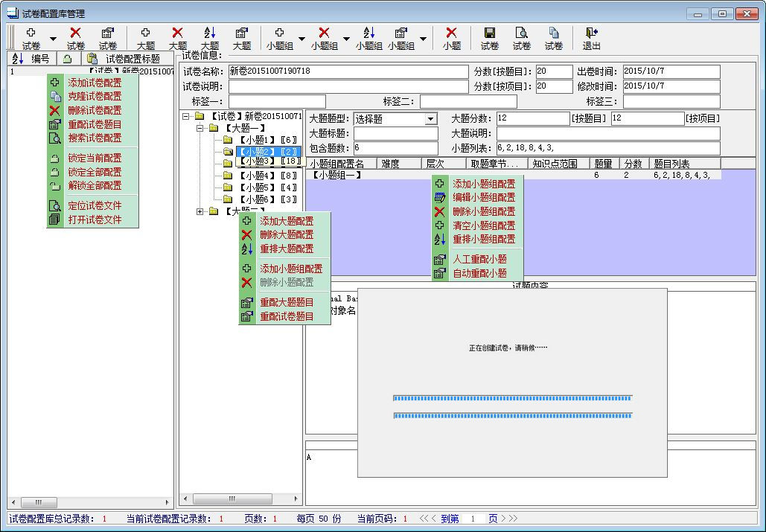Click the add 大题 plus toolbar icon
The width and height of the screenshot is (766, 532).
[x=146, y=33]
